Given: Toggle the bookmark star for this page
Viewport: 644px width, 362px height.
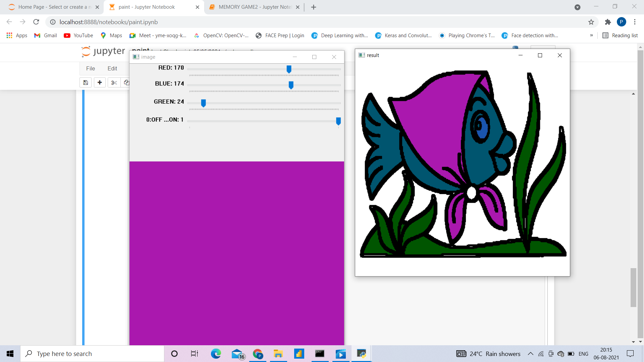Looking at the screenshot, I should 591,22.
